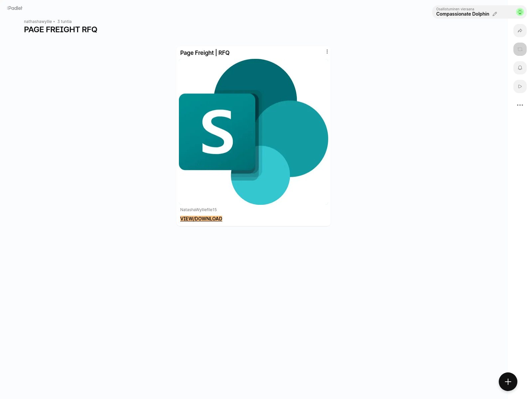
Task: Start the slideshow play icon
Action: click(520, 86)
